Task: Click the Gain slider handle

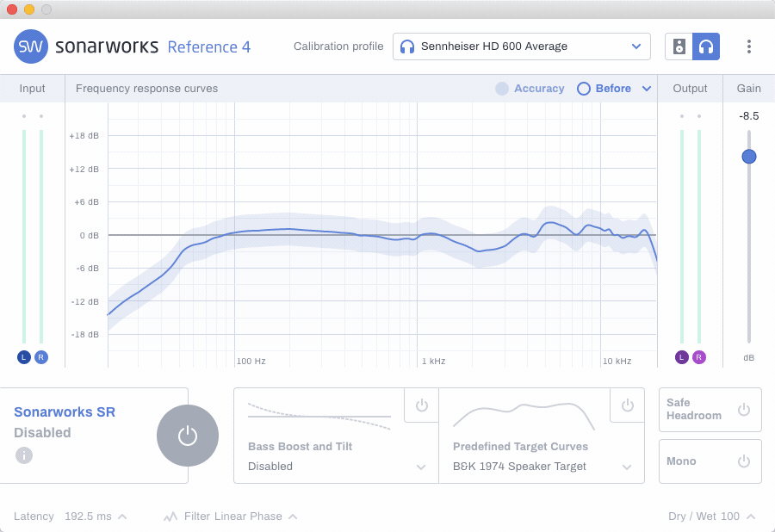Action: (749, 157)
